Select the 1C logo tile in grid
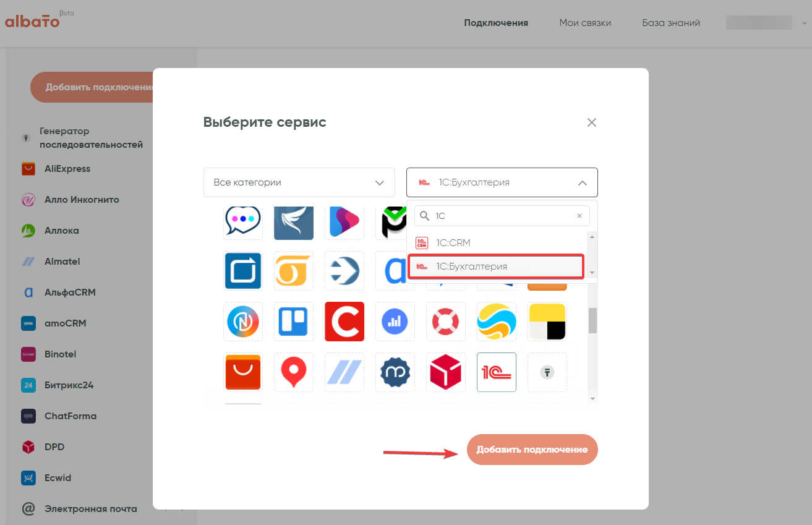Image resolution: width=812 pixels, height=525 pixels. point(496,372)
